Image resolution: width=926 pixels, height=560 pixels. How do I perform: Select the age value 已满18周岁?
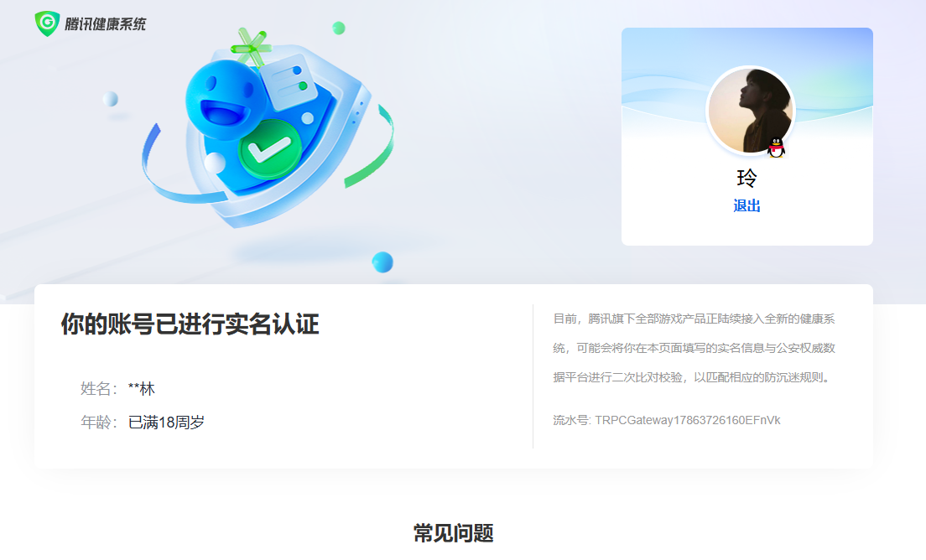point(167,423)
